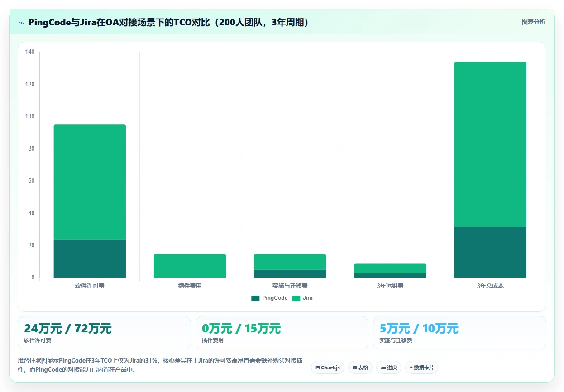Click the y-axis value 140

(x=29, y=52)
